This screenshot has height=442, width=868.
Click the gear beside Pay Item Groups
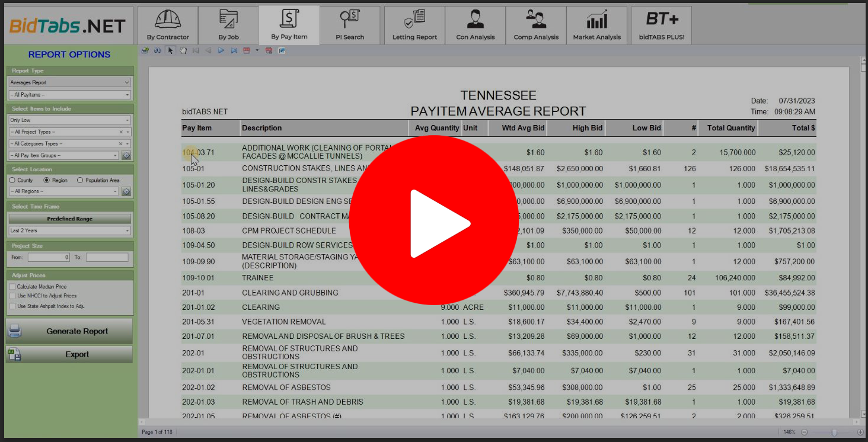point(126,156)
